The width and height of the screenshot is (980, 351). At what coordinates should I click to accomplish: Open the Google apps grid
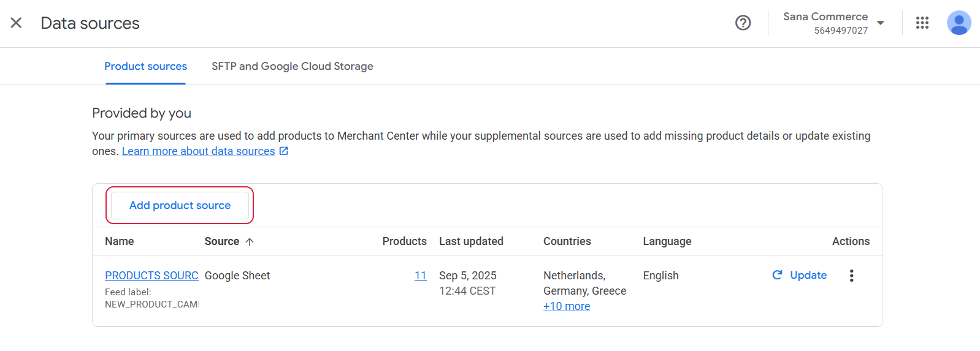pos(922,23)
